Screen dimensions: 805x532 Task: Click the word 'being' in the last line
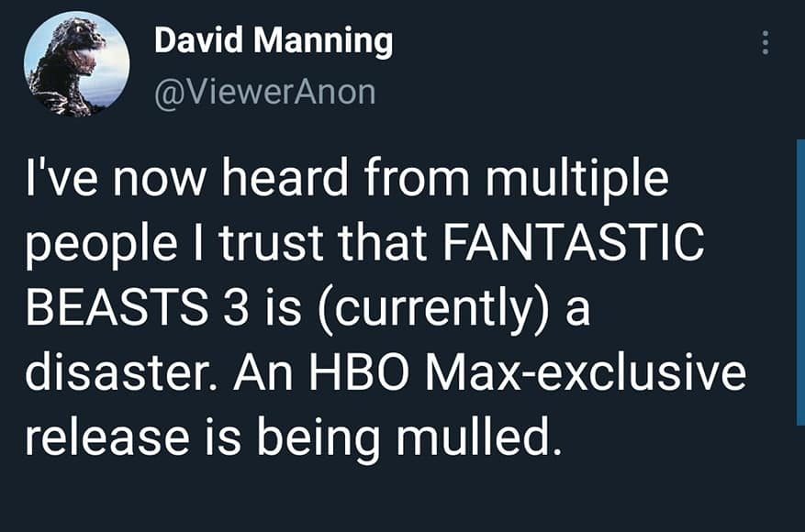click(319, 439)
